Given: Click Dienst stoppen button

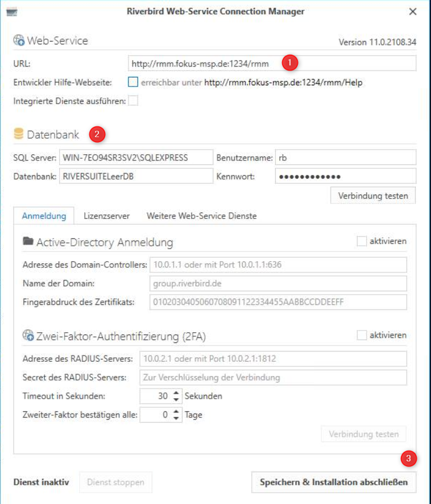Looking at the screenshot, I should [115, 482].
